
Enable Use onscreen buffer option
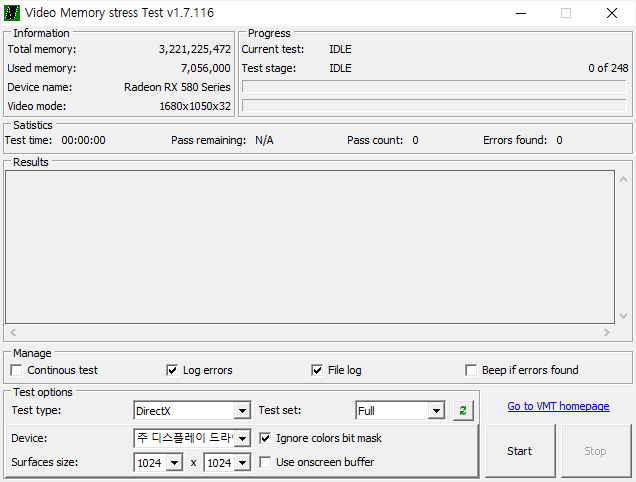click(265, 462)
